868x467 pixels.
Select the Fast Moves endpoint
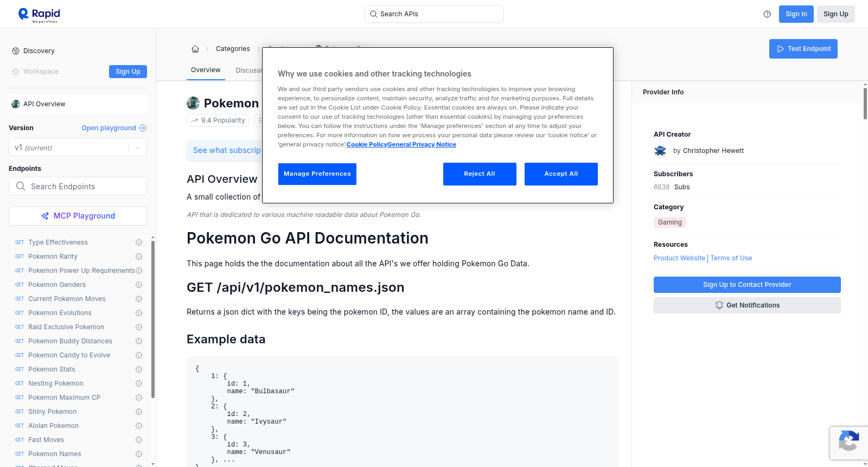pos(46,440)
